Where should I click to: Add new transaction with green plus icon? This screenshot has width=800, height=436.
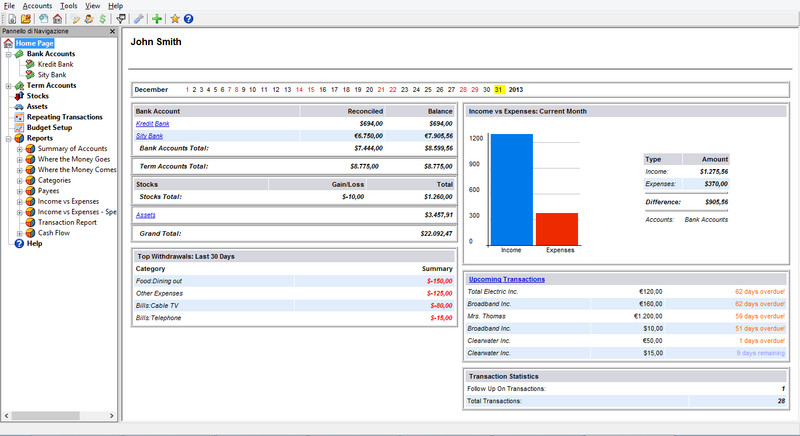click(157, 19)
